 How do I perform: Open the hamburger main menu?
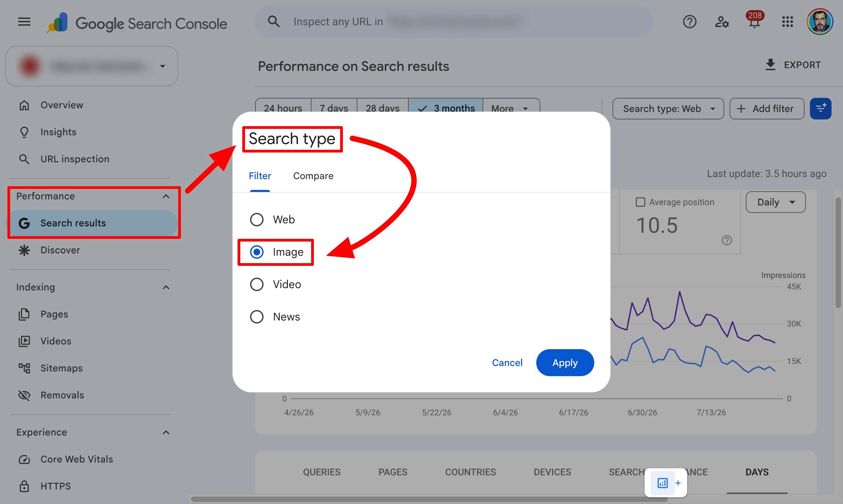point(24,22)
